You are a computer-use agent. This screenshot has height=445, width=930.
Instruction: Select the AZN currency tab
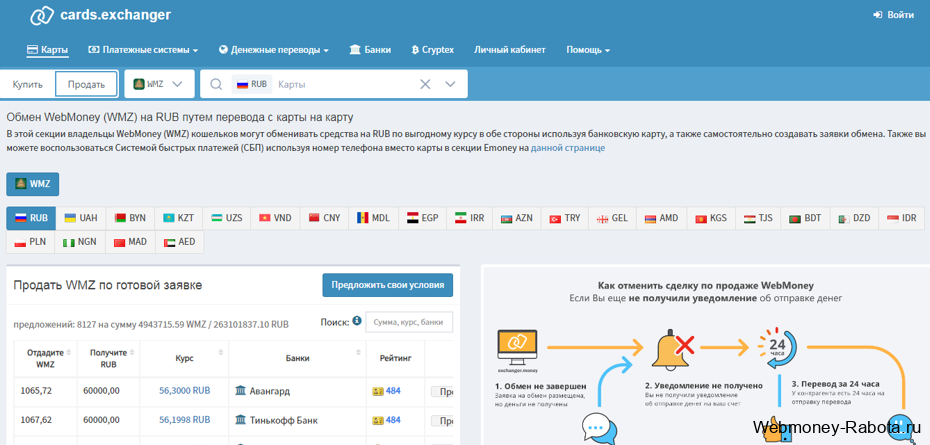[517, 218]
